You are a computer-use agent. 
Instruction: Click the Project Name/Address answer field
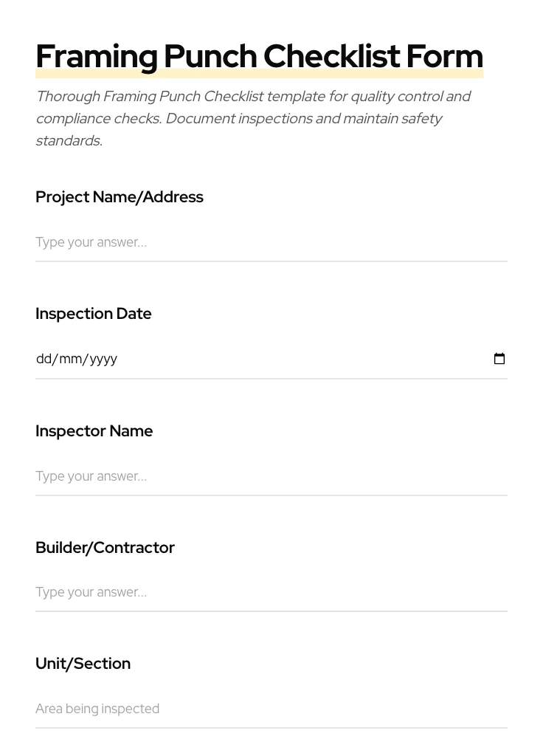tap(271, 242)
